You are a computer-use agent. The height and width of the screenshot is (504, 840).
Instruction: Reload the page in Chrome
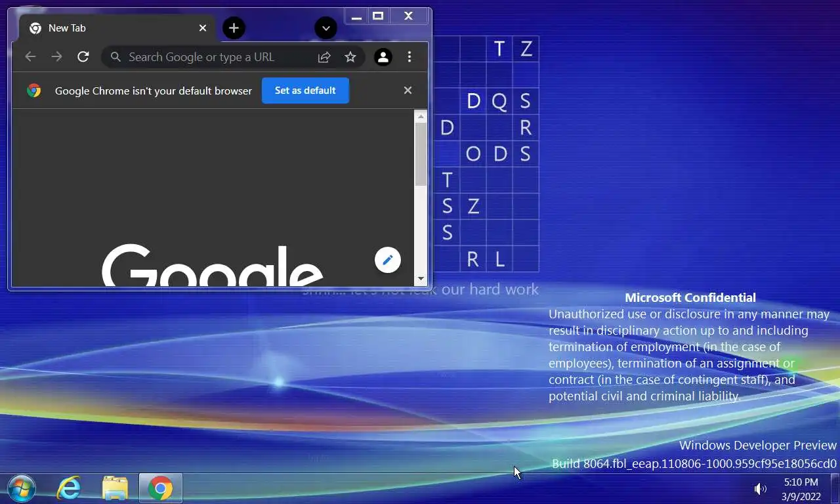point(83,57)
